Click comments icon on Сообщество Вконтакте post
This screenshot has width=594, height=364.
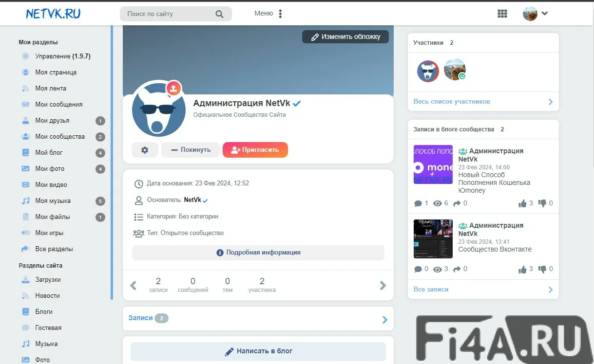[418, 269]
